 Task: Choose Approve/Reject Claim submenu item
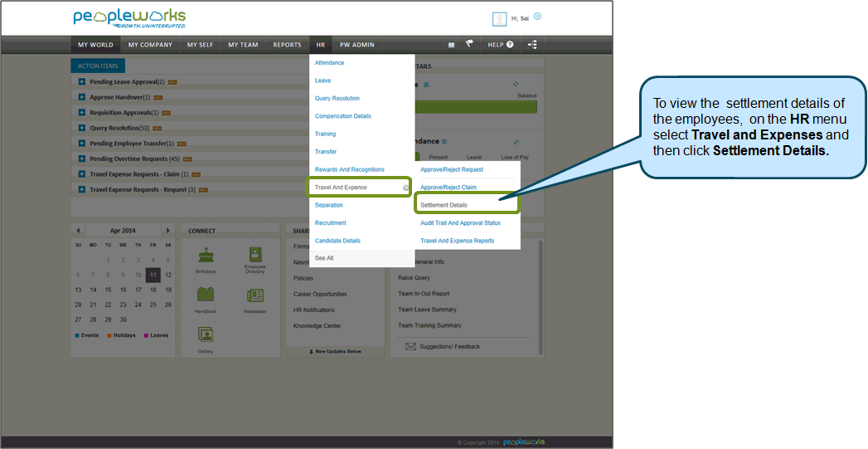449,188
